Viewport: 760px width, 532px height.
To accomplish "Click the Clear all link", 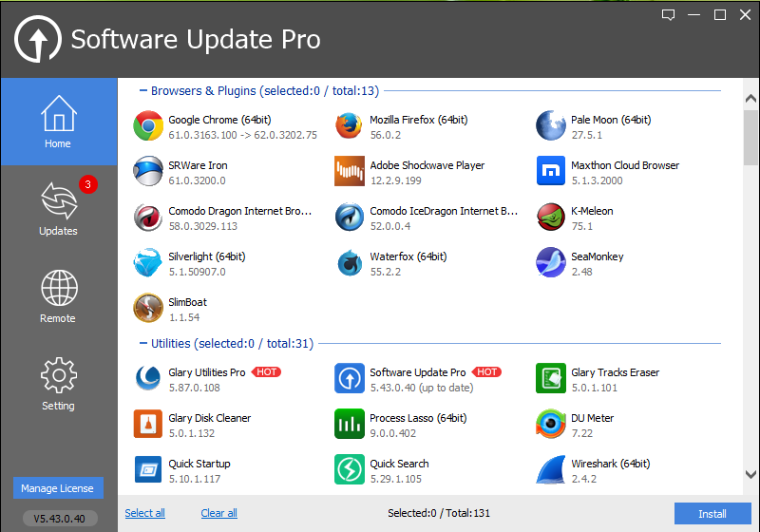I will click(x=219, y=513).
